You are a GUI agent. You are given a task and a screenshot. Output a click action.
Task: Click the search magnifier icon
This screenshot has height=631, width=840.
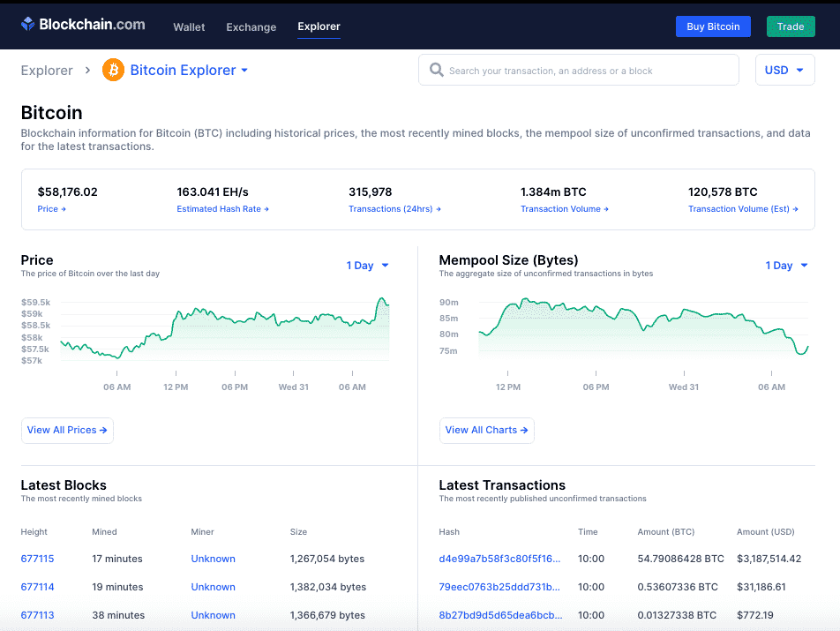tap(437, 70)
